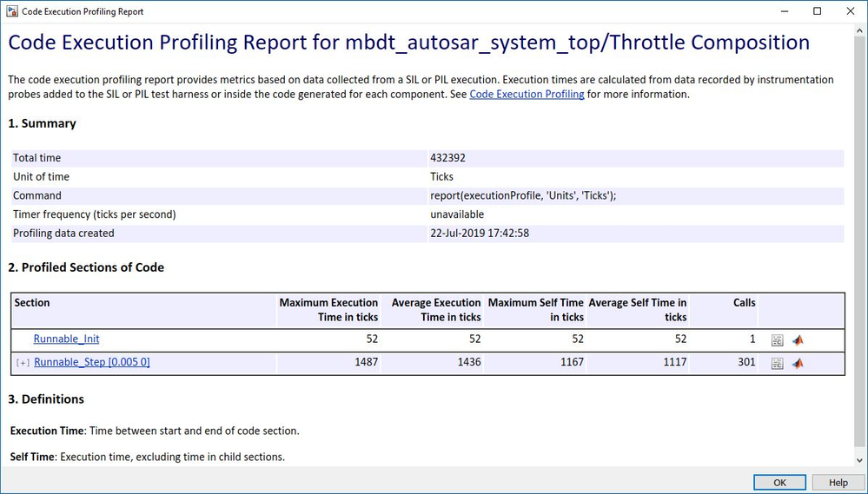This screenshot has width=868, height=494.
Task: Click the report window title bar icon
Action: pos(11,11)
